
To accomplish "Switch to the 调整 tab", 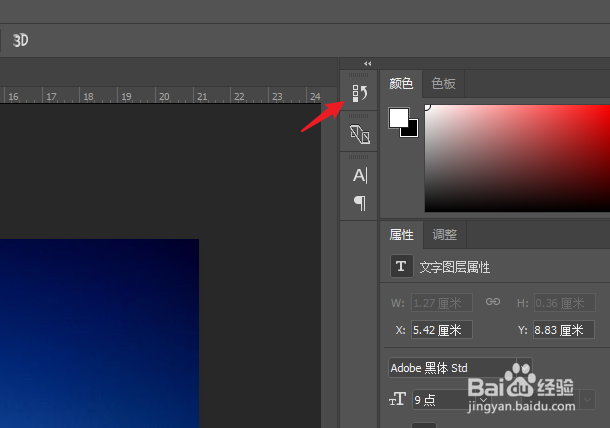I will tap(445, 235).
